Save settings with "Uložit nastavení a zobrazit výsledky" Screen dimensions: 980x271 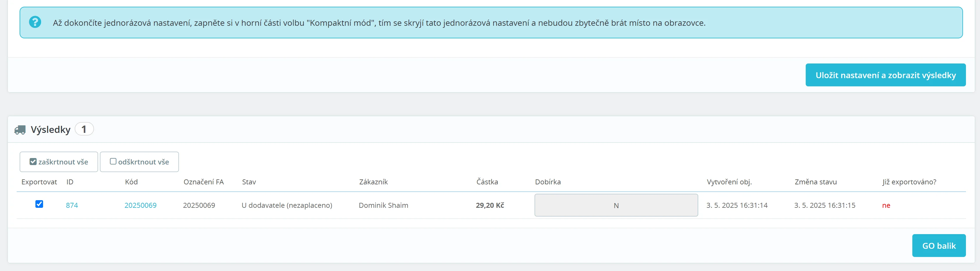click(885, 75)
